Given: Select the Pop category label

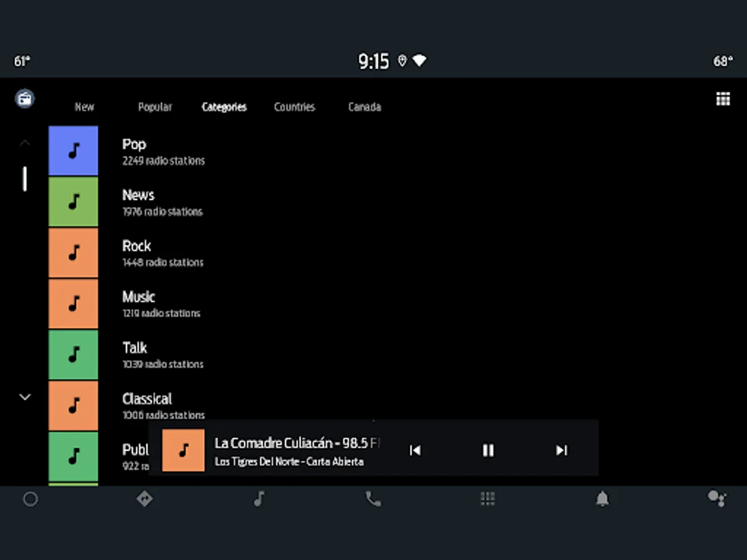Looking at the screenshot, I should pyautogui.click(x=134, y=144).
